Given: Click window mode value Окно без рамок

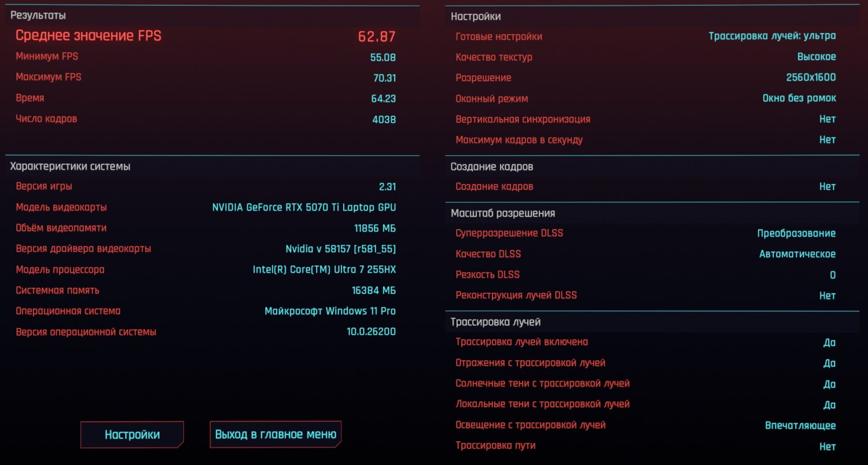Looking at the screenshot, I should (x=799, y=98).
